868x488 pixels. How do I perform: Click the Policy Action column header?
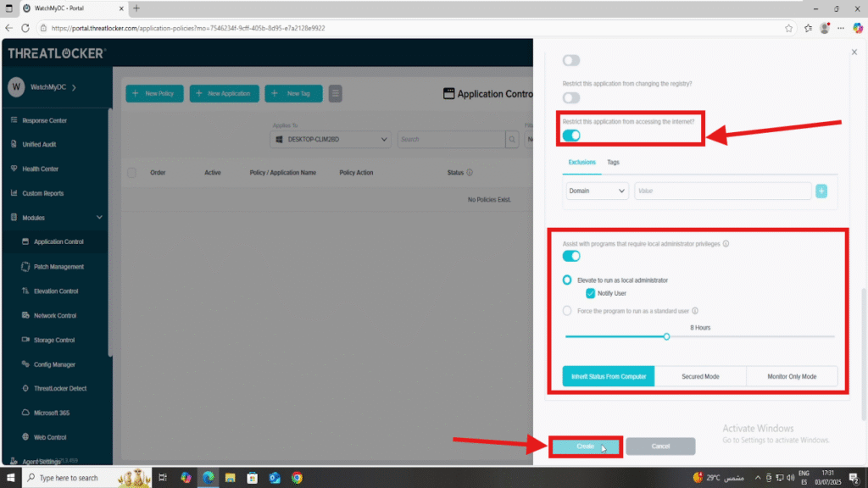[x=356, y=173]
